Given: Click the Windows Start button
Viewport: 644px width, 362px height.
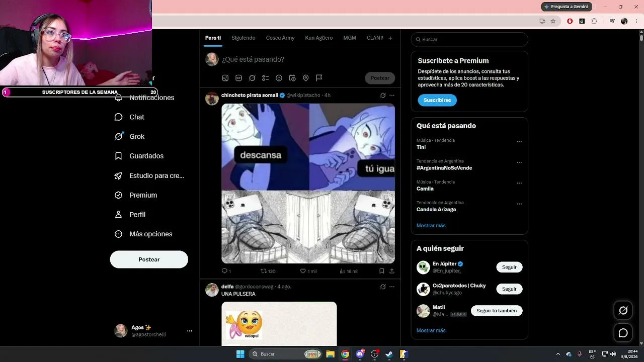Looking at the screenshot, I should pyautogui.click(x=240, y=354).
